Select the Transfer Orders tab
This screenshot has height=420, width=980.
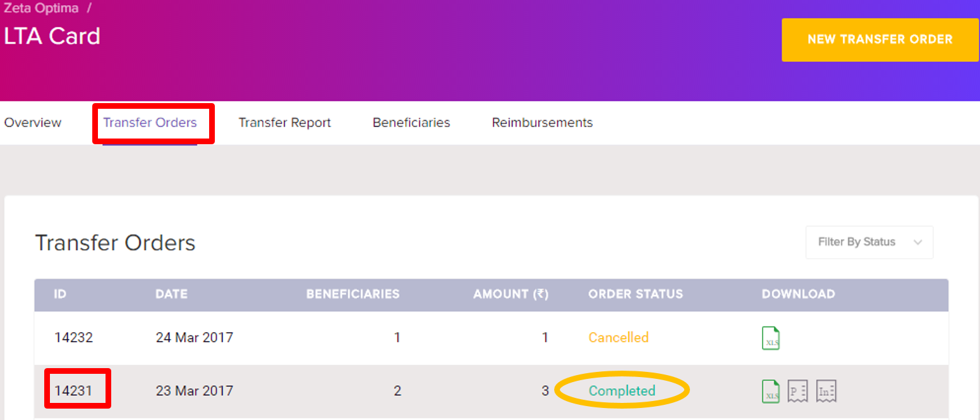150,123
